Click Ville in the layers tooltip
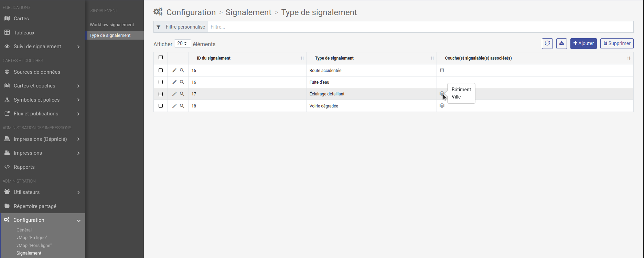 [456, 97]
